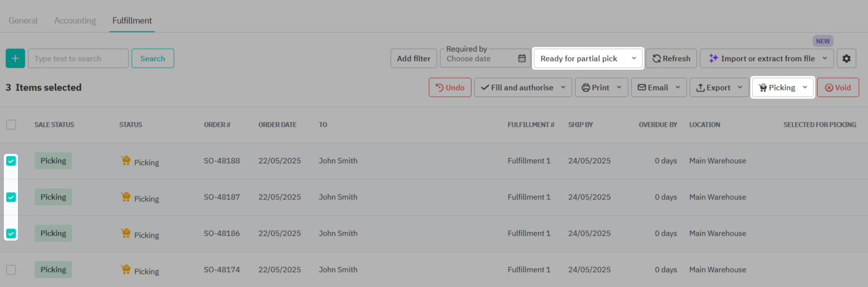Switch to the Accounting tab
The width and height of the screenshot is (868, 287).
[x=75, y=21]
